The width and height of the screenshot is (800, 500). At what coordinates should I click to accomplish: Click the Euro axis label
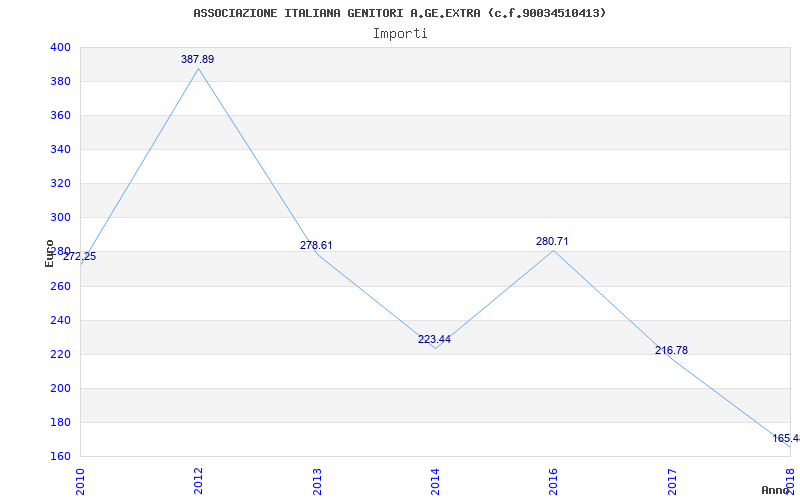[x=49, y=254]
